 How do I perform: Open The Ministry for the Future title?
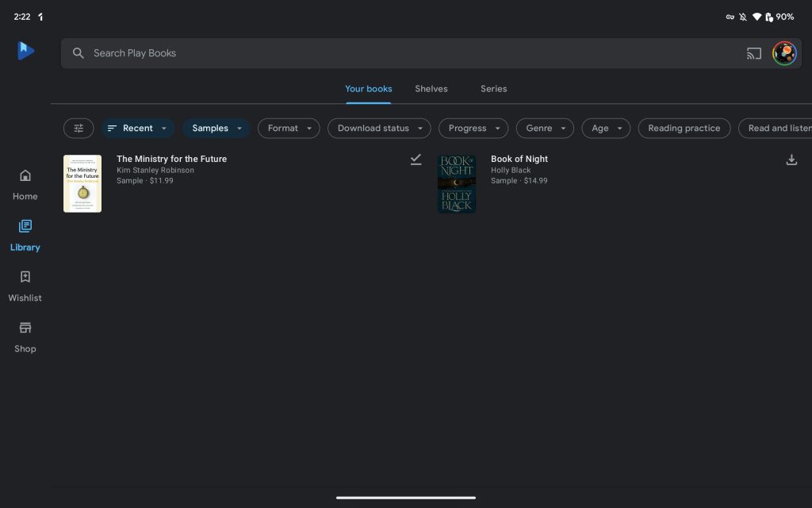(x=171, y=159)
